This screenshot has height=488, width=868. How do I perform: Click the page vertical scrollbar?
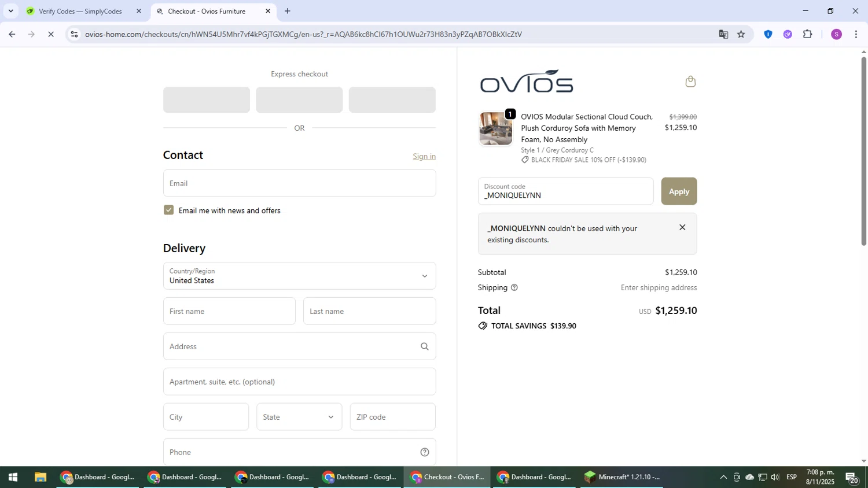(863, 151)
